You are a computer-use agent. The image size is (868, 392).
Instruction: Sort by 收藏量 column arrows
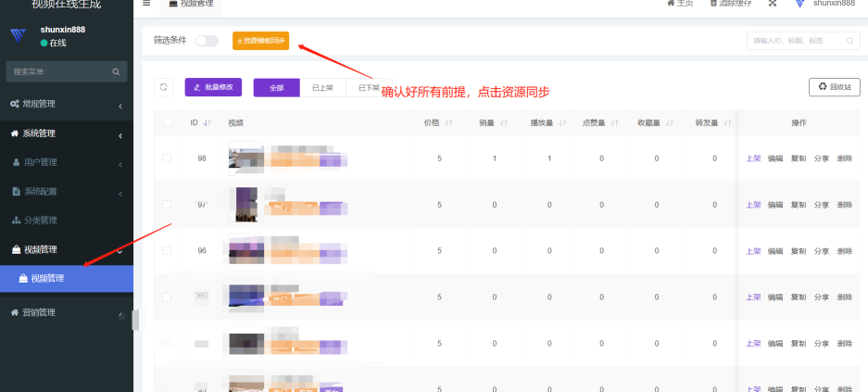670,123
